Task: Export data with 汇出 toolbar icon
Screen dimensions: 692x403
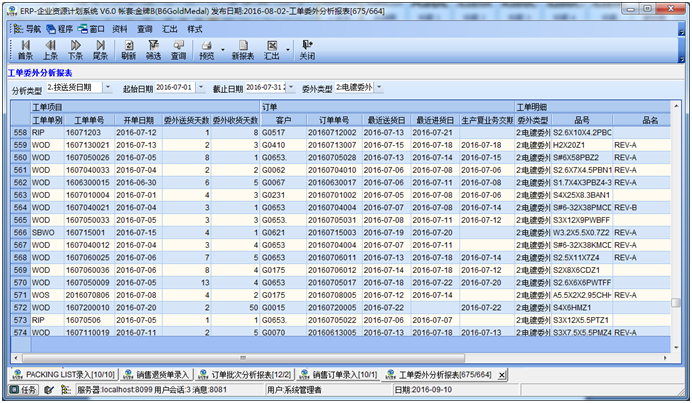Action: (x=272, y=50)
